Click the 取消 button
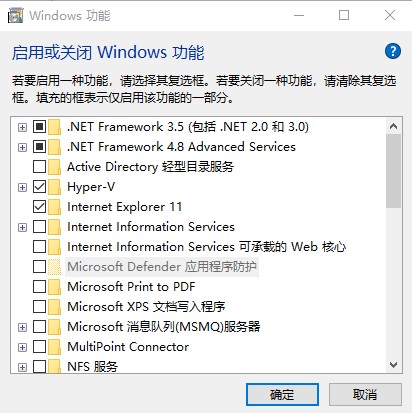Image resolution: width=412 pixels, height=413 pixels. (x=365, y=395)
